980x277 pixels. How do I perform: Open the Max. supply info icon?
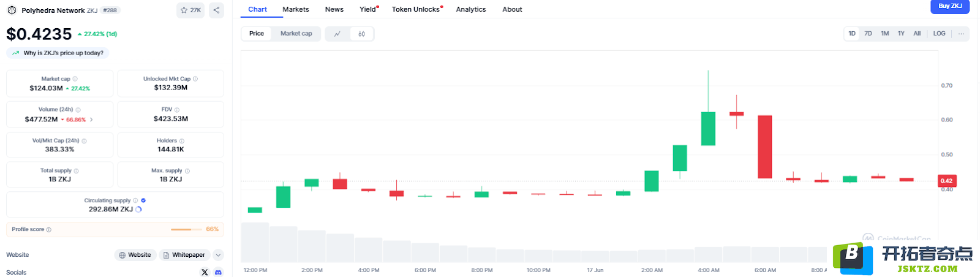(187, 171)
